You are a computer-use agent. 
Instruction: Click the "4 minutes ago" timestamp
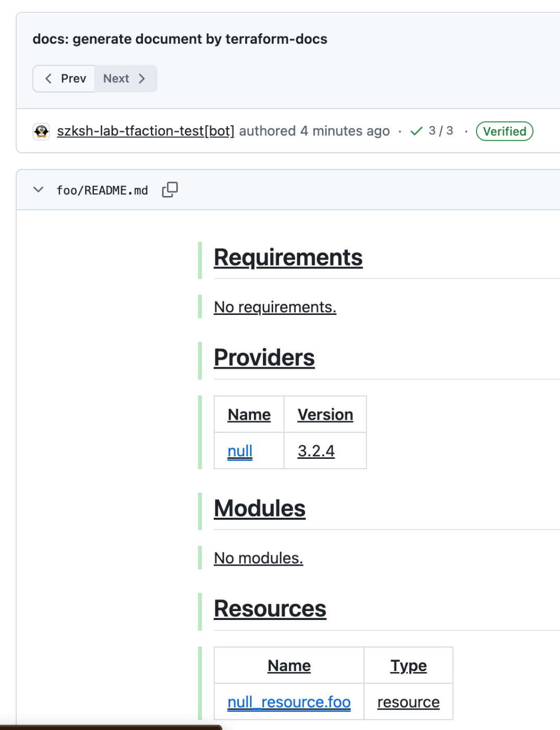click(345, 131)
